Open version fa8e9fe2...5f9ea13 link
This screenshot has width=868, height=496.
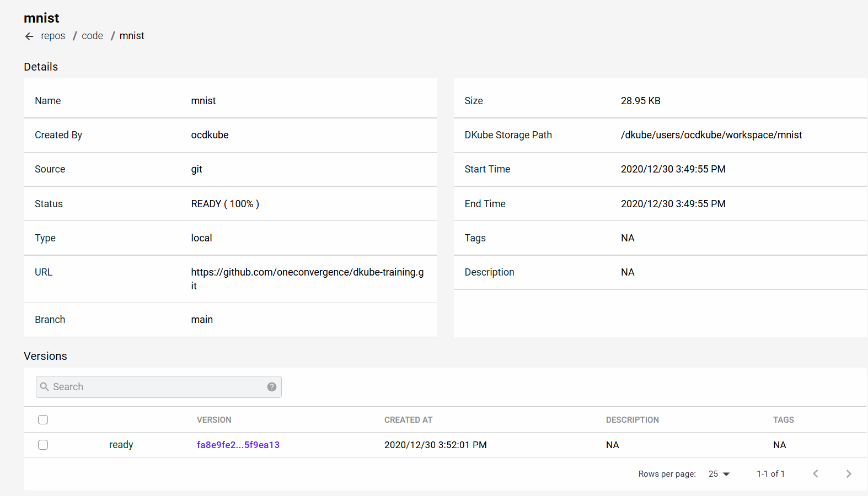click(238, 445)
